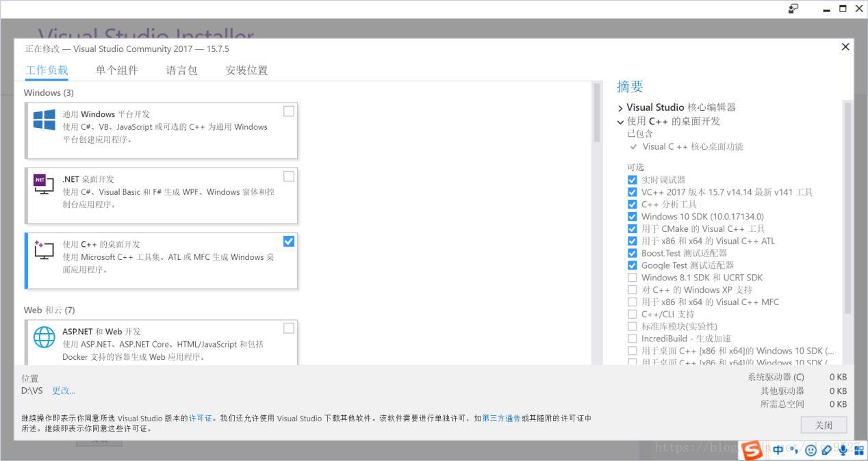Open the 许可证 license link
Viewport: 868px width, 461px height.
click(201, 418)
